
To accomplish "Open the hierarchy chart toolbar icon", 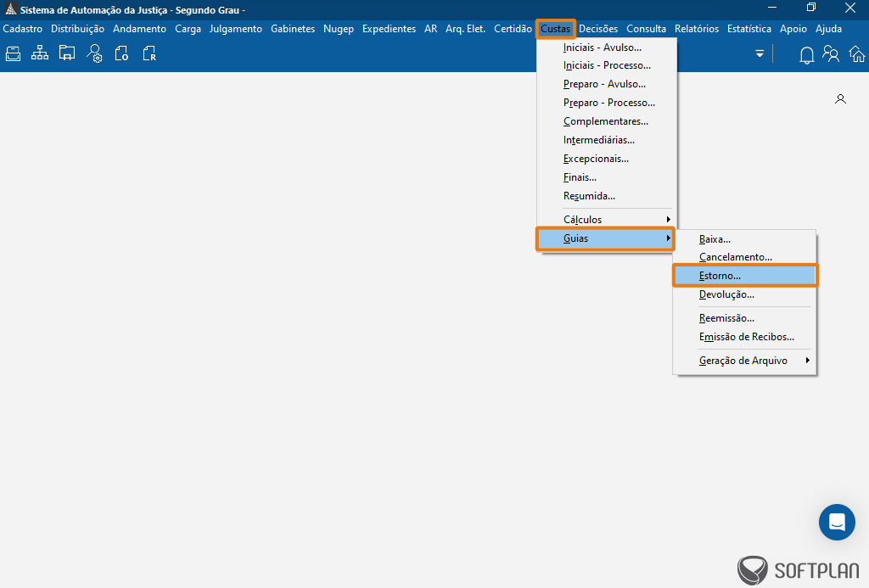I will (x=40, y=53).
